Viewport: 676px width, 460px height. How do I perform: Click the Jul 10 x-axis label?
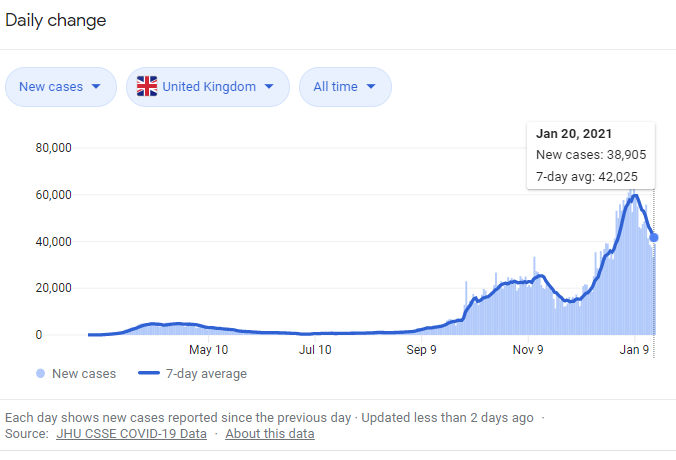(x=315, y=350)
